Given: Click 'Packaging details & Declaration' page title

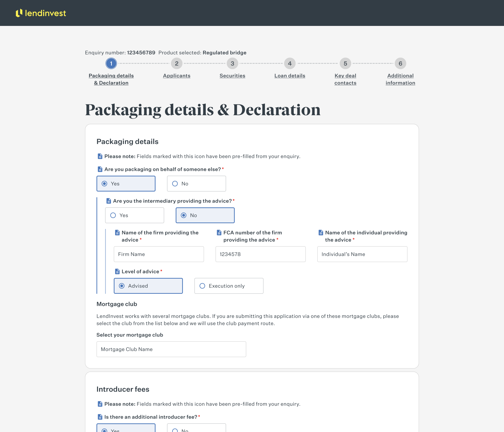Looking at the screenshot, I should tap(203, 110).
